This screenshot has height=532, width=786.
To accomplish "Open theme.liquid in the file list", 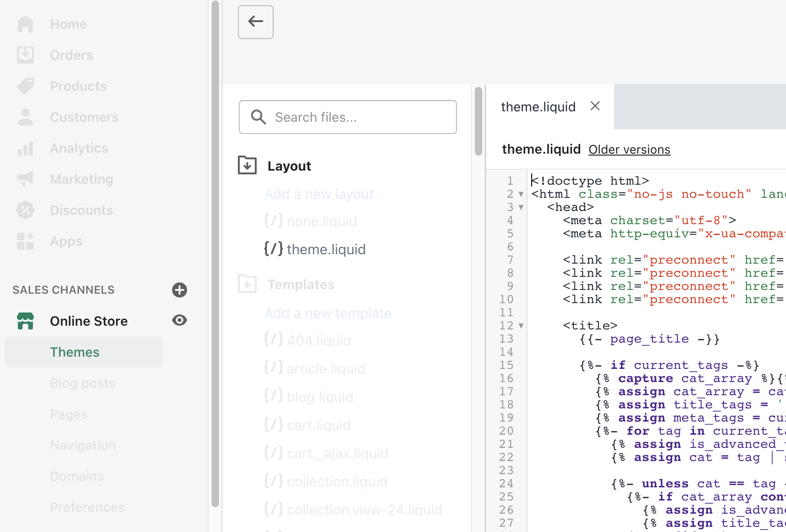I will click(326, 250).
